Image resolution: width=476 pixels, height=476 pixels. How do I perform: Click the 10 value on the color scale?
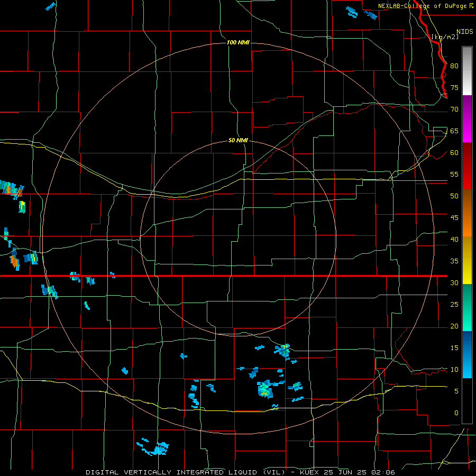[x=454, y=370]
